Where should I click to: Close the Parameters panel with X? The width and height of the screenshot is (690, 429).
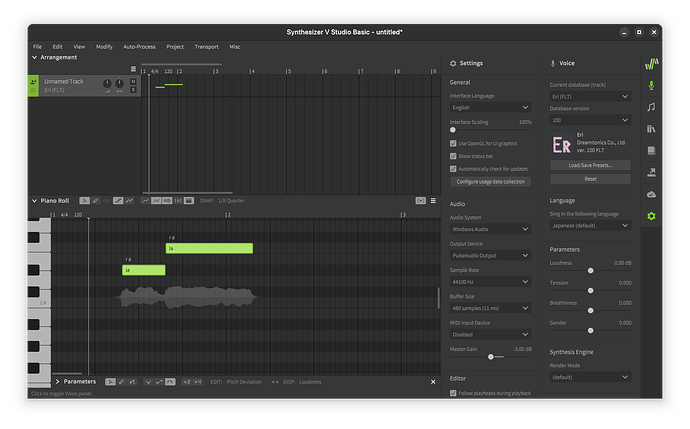[x=433, y=382]
